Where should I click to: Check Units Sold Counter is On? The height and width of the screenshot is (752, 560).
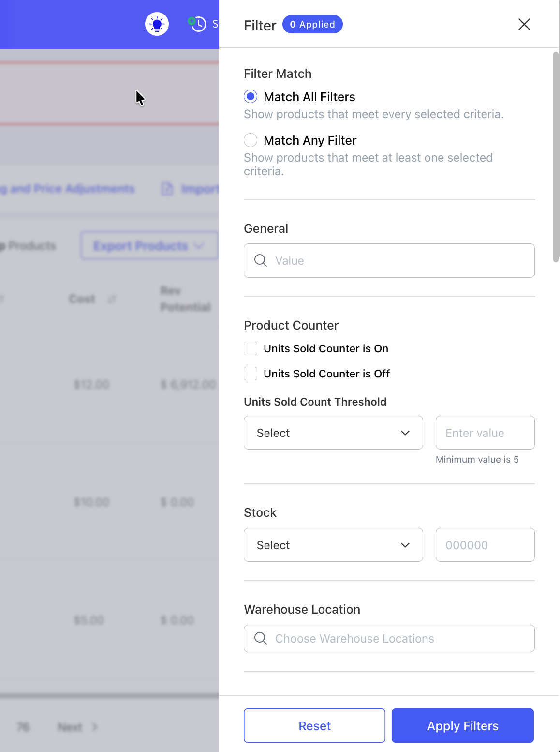[251, 348]
